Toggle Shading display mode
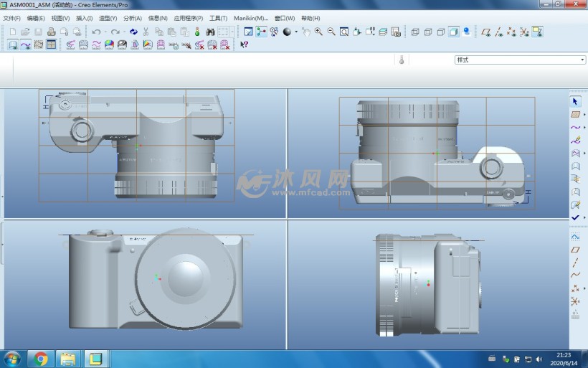 tap(454, 32)
